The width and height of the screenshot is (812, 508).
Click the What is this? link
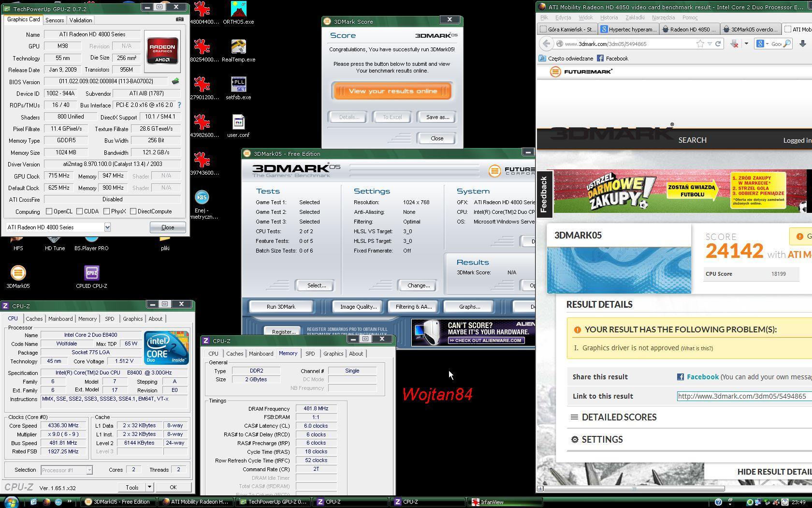(x=696, y=348)
